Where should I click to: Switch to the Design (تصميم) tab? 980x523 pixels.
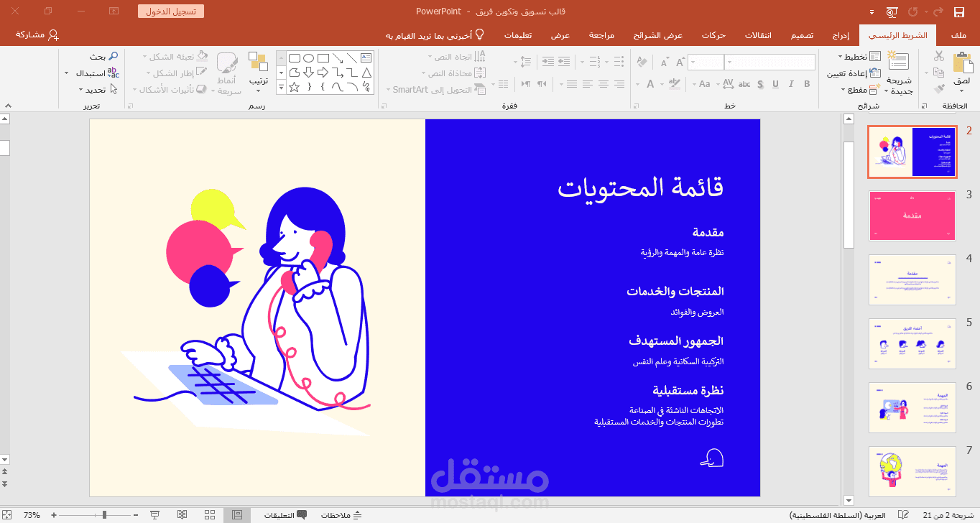tap(803, 35)
